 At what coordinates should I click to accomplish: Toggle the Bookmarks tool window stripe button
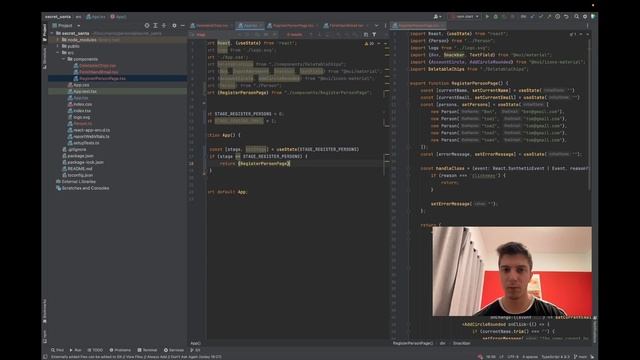coord(44,311)
